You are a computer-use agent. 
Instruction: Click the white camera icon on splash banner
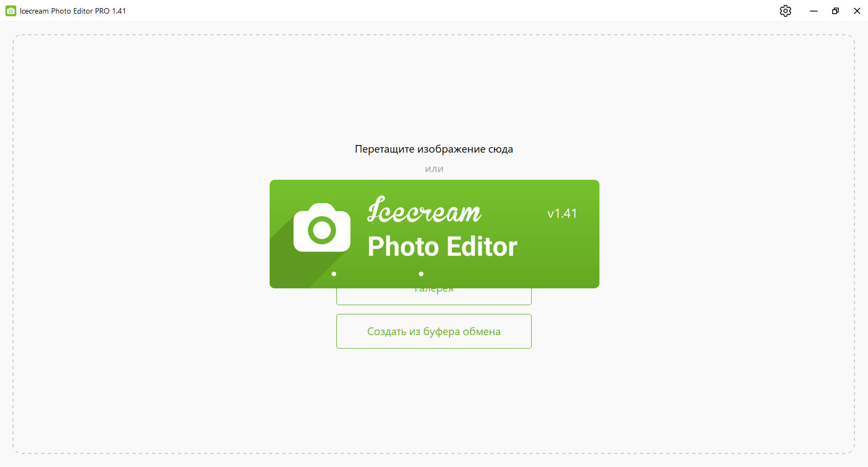click(322, 228)
